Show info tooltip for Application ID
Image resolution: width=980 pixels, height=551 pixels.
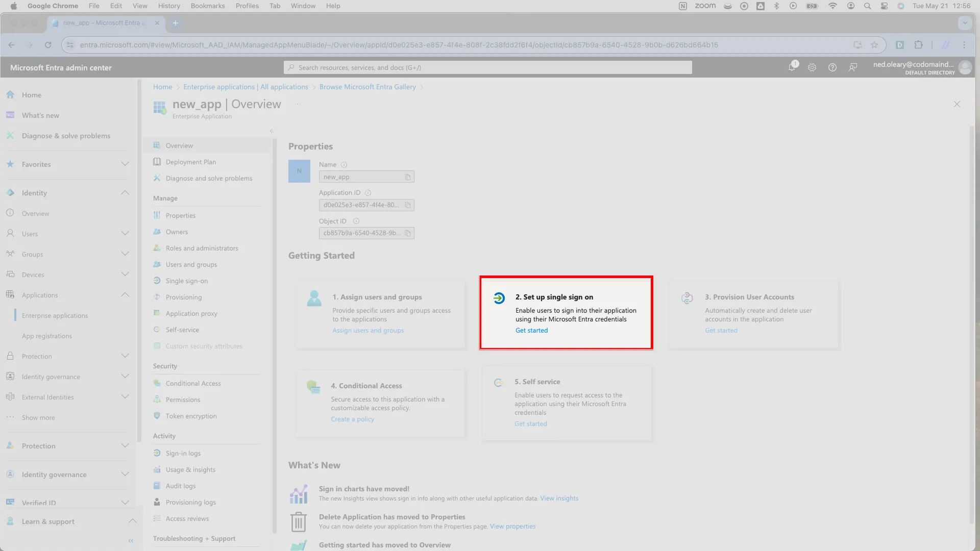tap(368, 193)
